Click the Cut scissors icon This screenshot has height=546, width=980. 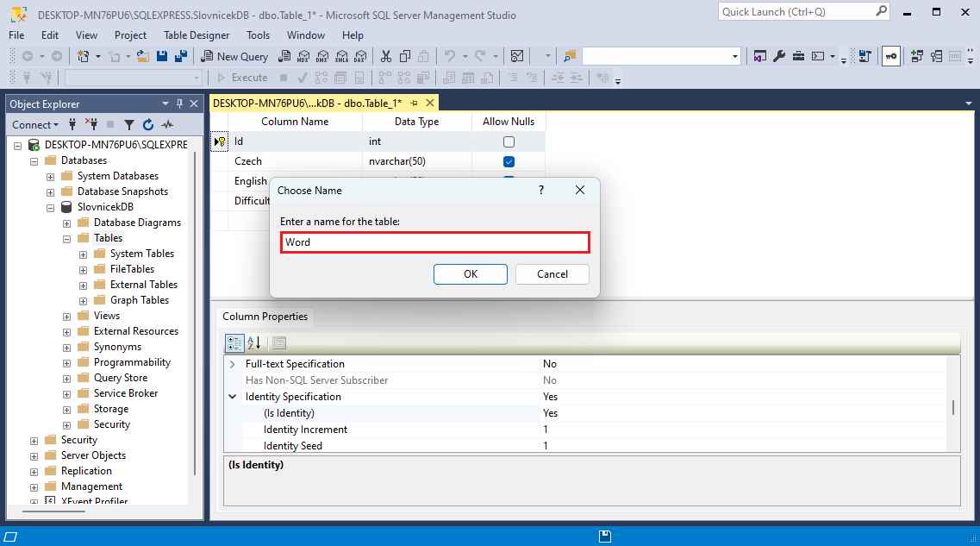(x=385, y=56)
